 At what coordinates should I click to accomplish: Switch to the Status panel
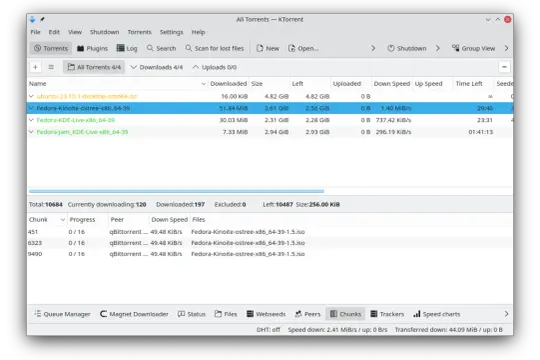tap(191, 314)
